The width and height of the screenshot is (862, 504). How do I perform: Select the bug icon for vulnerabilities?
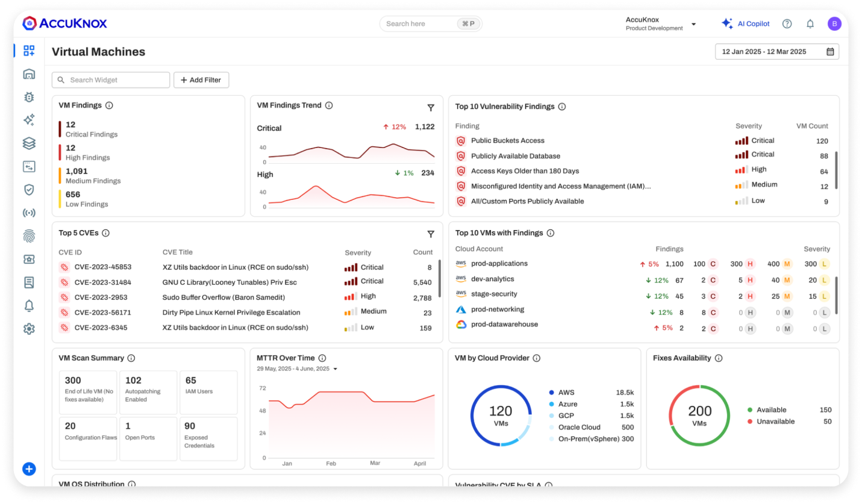[28, 97]
